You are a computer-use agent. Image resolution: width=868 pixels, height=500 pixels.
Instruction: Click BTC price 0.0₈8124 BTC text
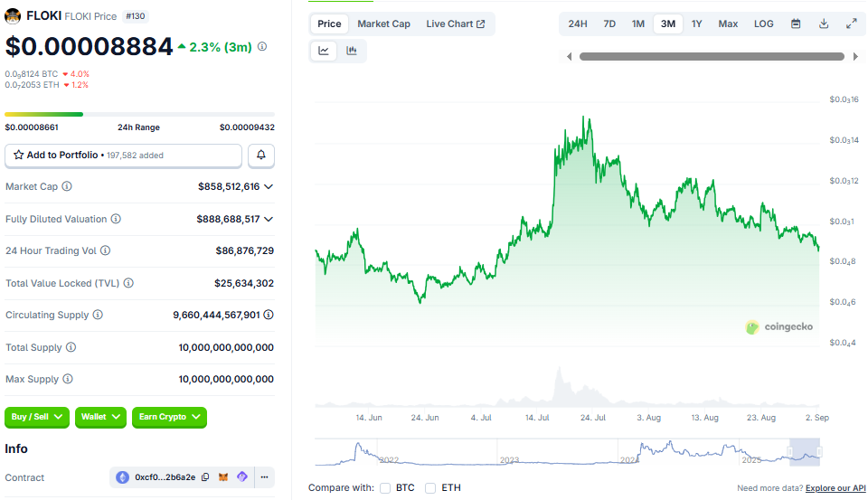(x=32, y=74)
